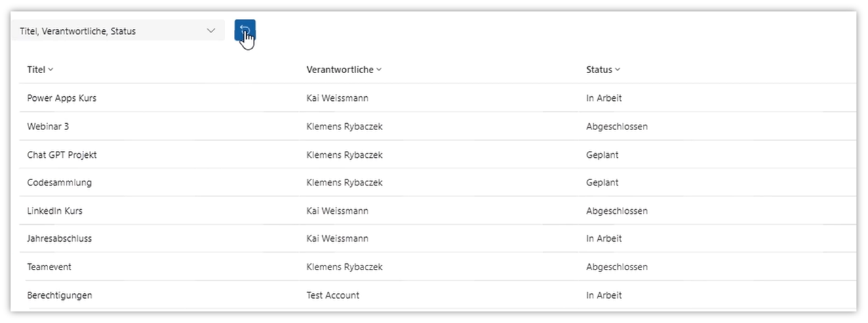The width and height of the screenshot is (868, 323).
Task: Open the Status column header menu
Action: [x=617, y=70]
